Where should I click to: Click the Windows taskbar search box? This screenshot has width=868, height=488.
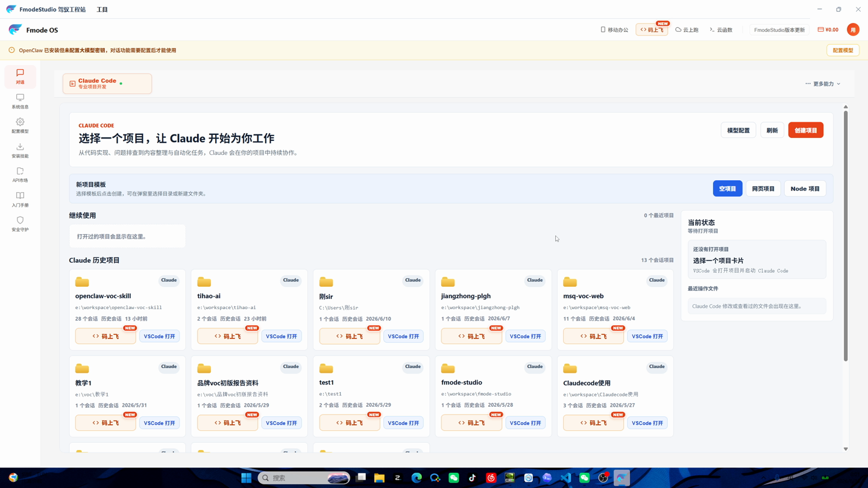pyautogui.click(x=304, y=478)
